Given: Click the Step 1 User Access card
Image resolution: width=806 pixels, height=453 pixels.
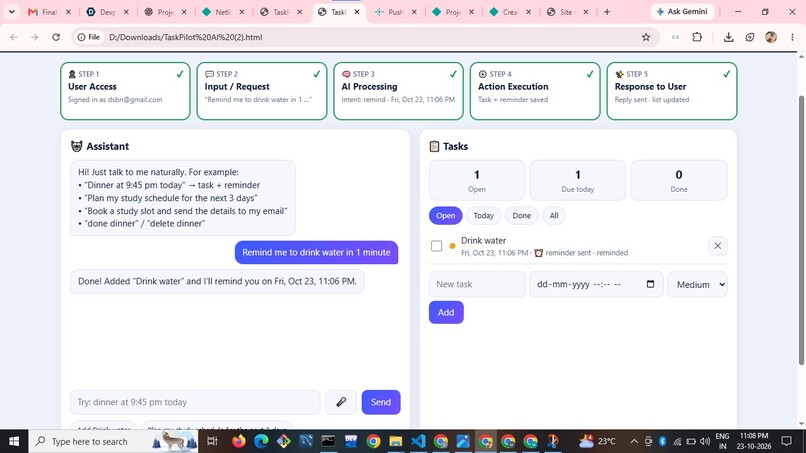Looking at the screenshot, I should [125, 91].
